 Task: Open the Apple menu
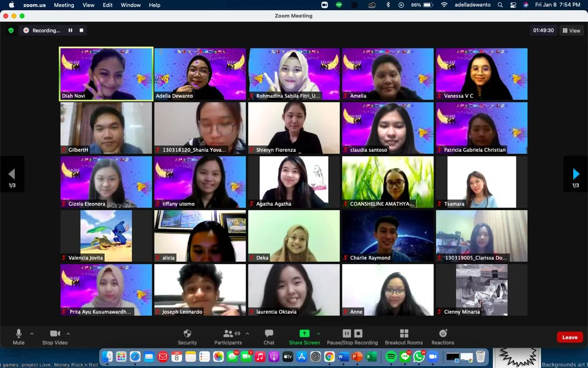11,5
